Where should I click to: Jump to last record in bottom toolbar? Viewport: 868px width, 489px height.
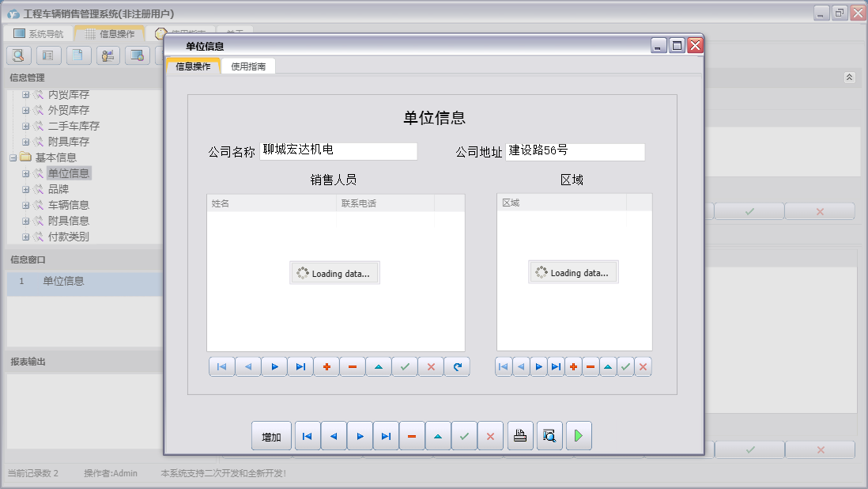coord(386,436)
